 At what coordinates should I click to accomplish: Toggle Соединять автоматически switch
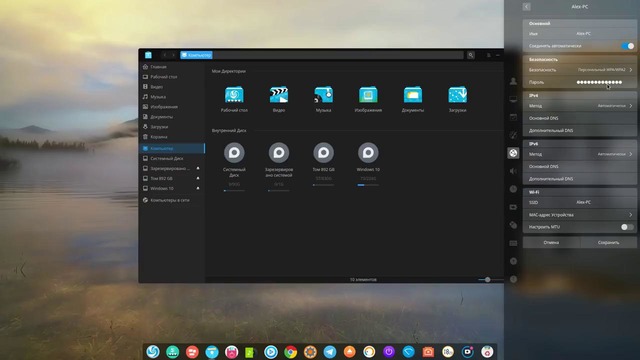[x=628, y=46]
